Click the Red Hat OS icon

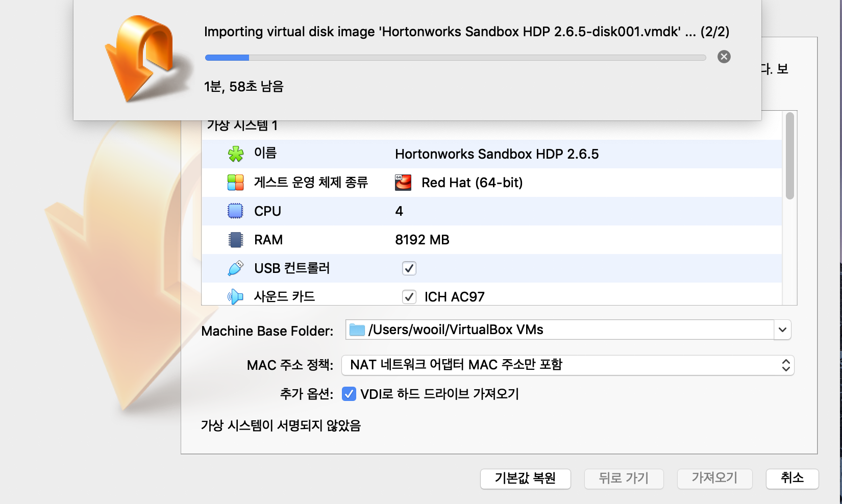pyautogui.click(x=403, y=182)
